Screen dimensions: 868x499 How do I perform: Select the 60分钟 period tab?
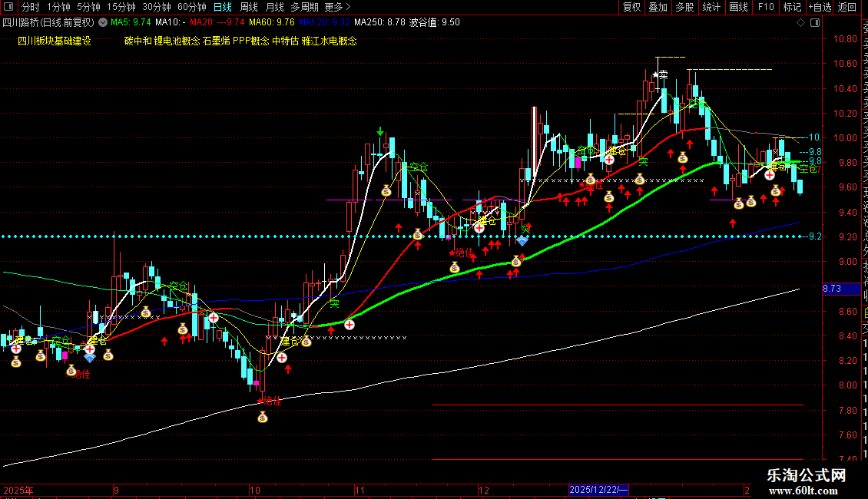click(192, 7)
